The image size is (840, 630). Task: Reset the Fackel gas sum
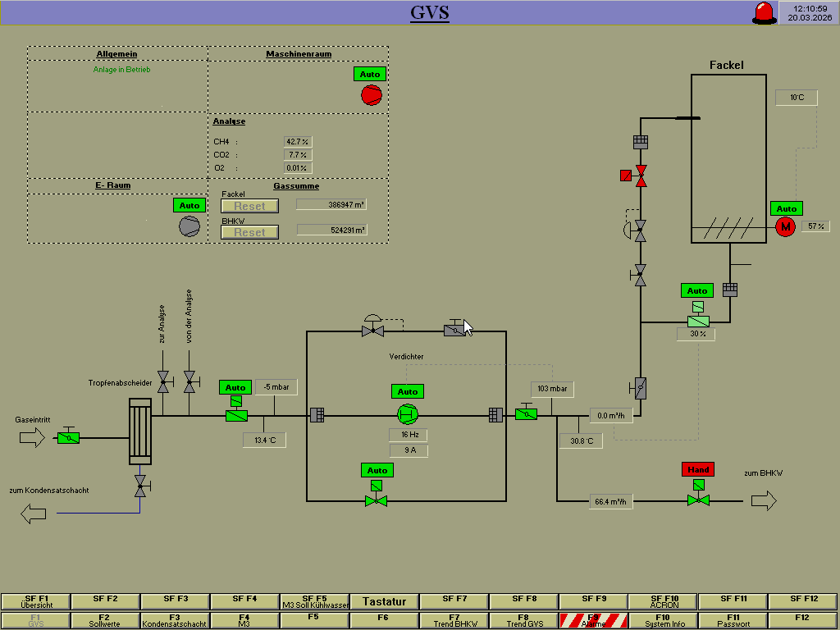[x=249, y=206]
